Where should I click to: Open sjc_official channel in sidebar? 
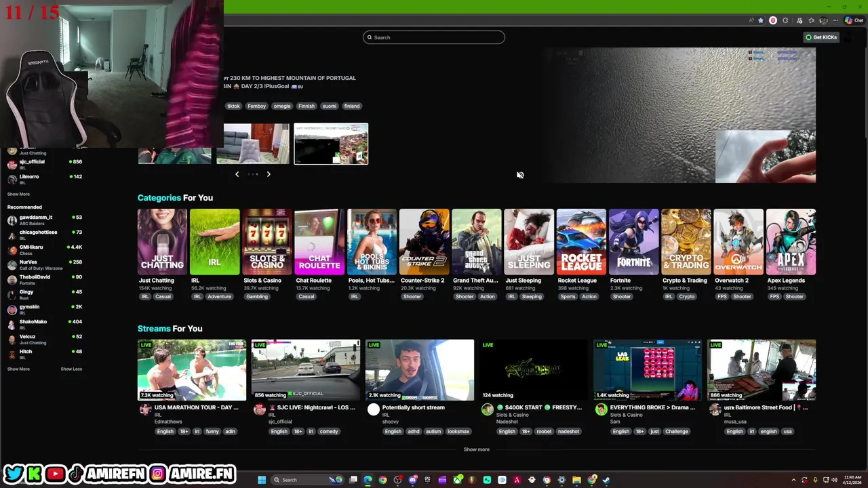coord(44,164)
